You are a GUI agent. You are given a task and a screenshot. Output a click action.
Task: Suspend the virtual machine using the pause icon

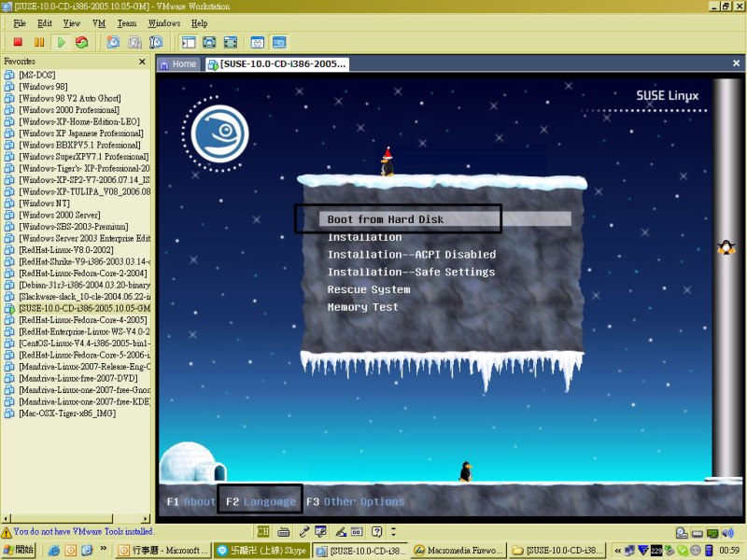point(39,42)
